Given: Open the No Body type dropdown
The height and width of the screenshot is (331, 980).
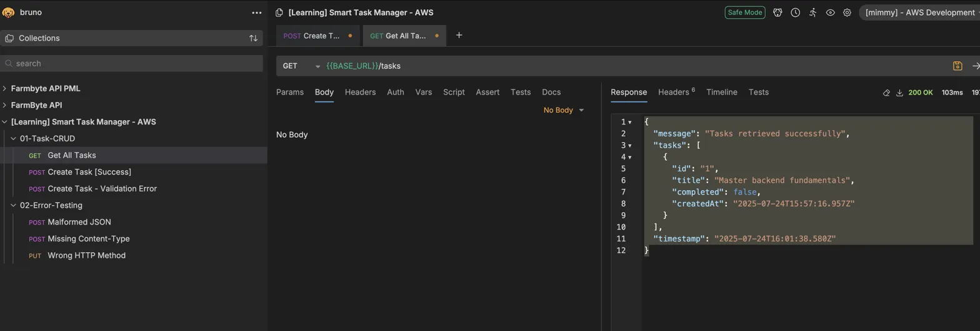Looking at the screenshot, I should click(564, 110).
